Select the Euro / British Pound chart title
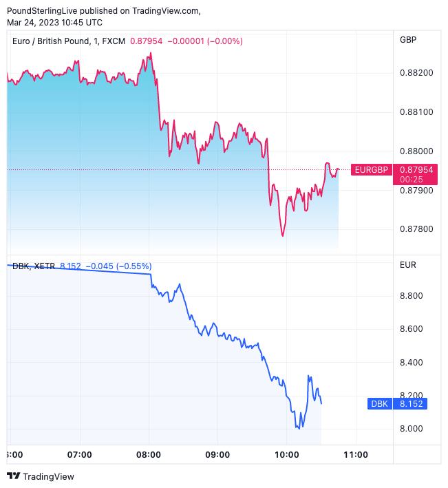 click(51, 41)
